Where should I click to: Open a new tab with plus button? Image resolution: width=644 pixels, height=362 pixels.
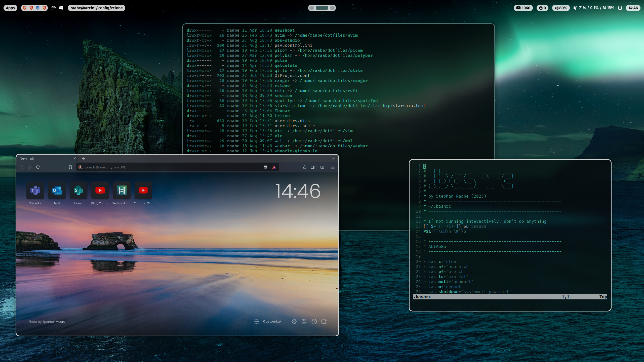click(83, 158)
